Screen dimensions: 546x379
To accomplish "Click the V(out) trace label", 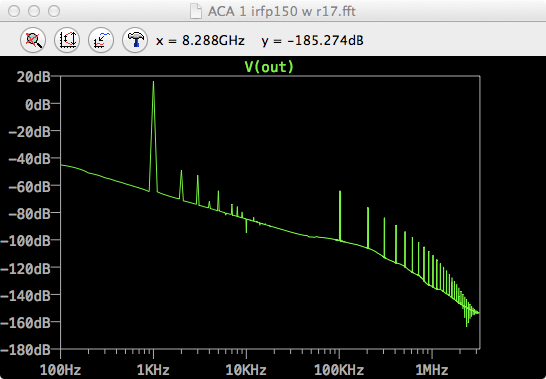I will click(x=270, y=67).
